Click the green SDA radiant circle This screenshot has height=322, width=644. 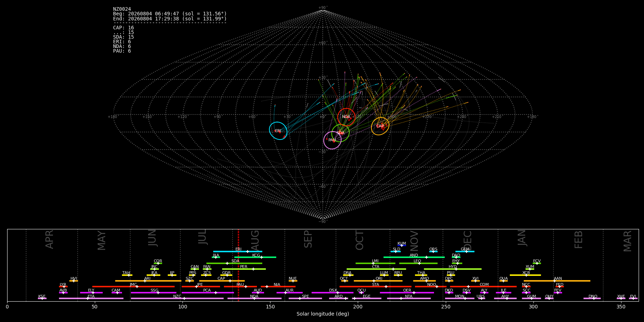pos(340,133)
